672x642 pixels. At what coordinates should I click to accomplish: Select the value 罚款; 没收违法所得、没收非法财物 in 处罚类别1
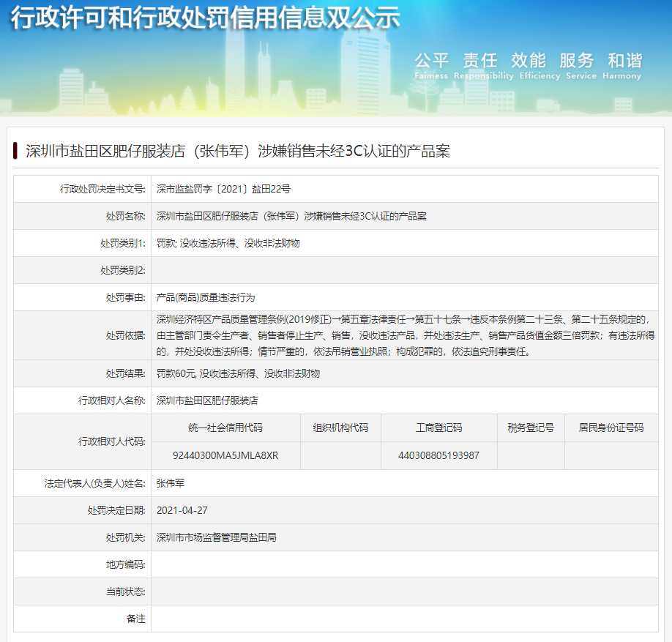(228, 243)
